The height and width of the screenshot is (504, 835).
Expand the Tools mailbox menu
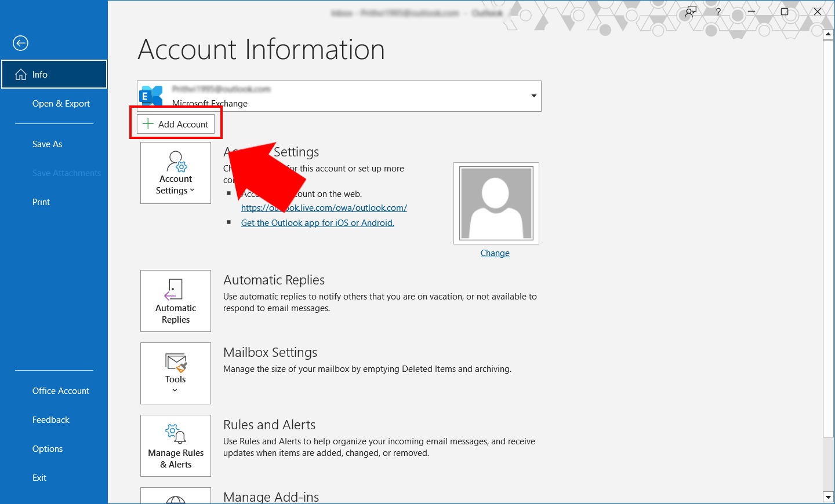176,373
